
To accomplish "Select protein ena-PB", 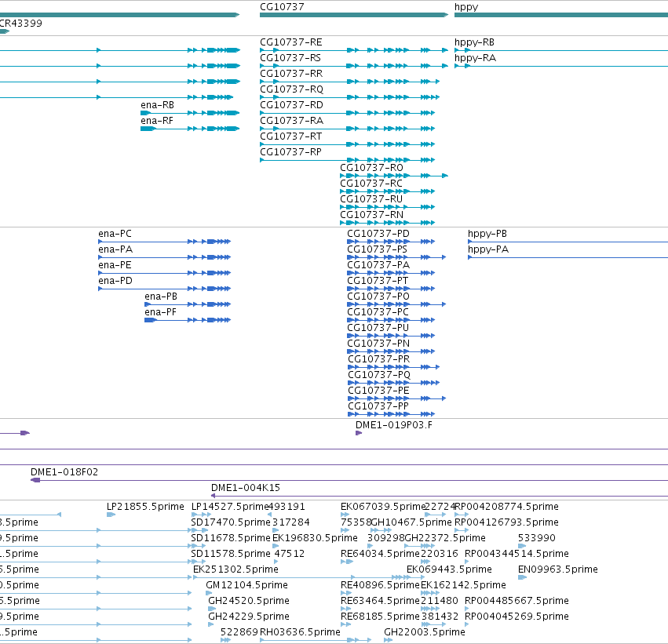I will 161,297.
